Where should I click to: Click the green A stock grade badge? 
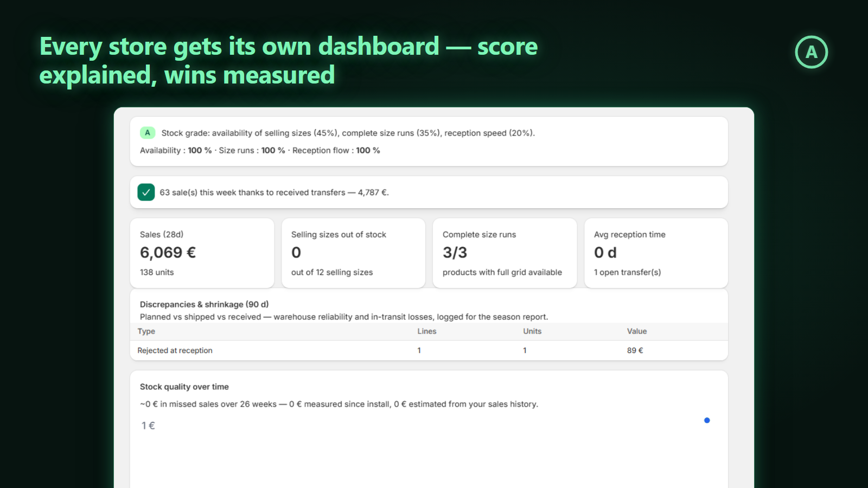pyautogui.click(x=148, y=133)
